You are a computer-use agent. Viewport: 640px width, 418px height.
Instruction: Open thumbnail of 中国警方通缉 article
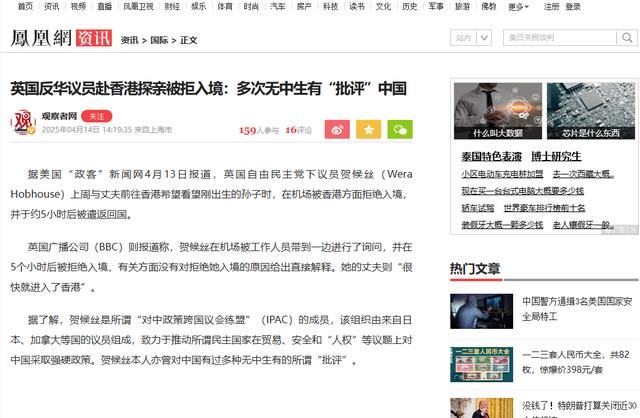(482, 311)
